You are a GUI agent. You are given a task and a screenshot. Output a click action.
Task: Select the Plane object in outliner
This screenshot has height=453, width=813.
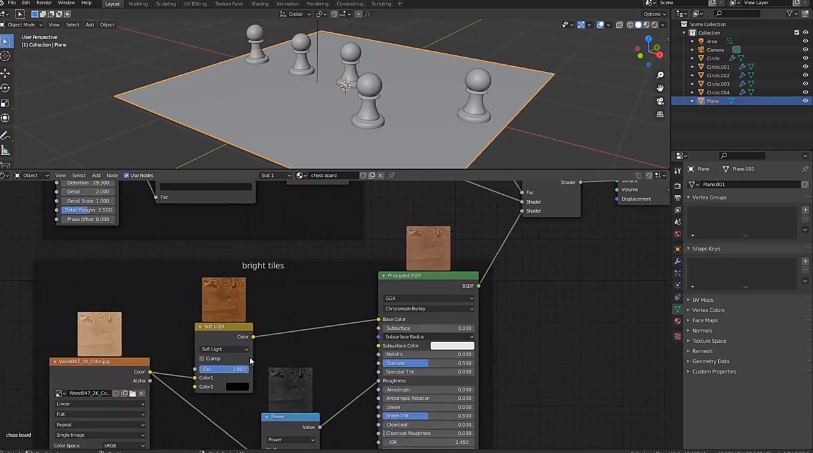pyautogui.click(x=713, y=101)
